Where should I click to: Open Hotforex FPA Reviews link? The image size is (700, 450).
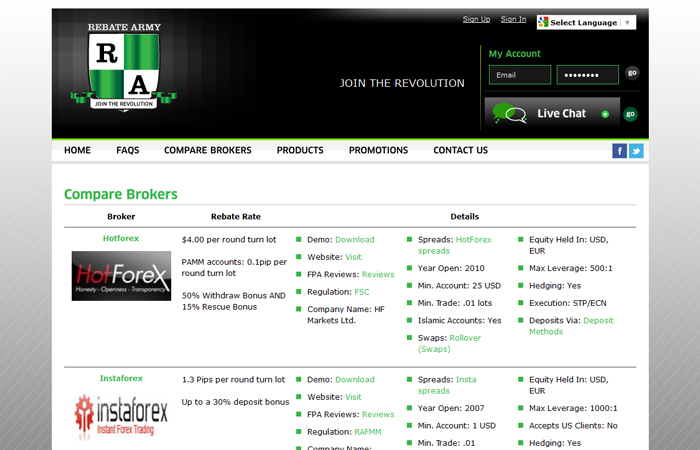378,275
